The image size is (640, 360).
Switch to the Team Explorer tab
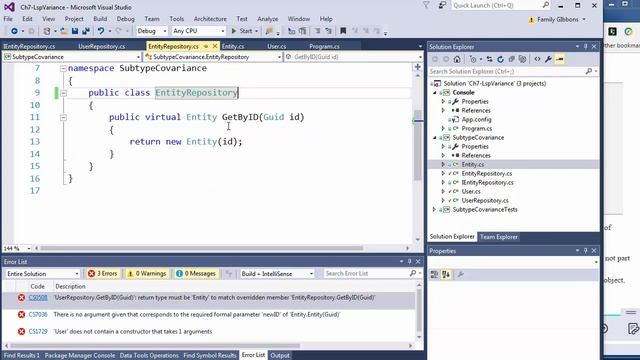[498, 237]
